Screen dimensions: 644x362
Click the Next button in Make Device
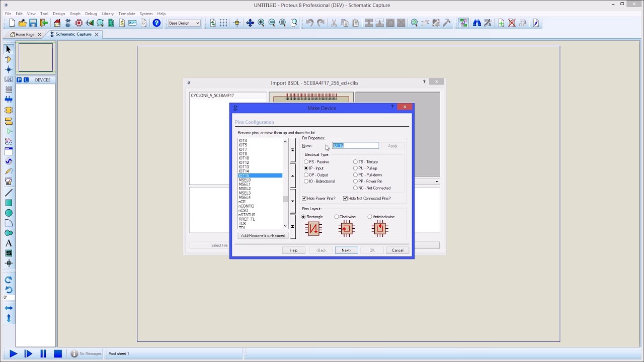click(346, 250)
